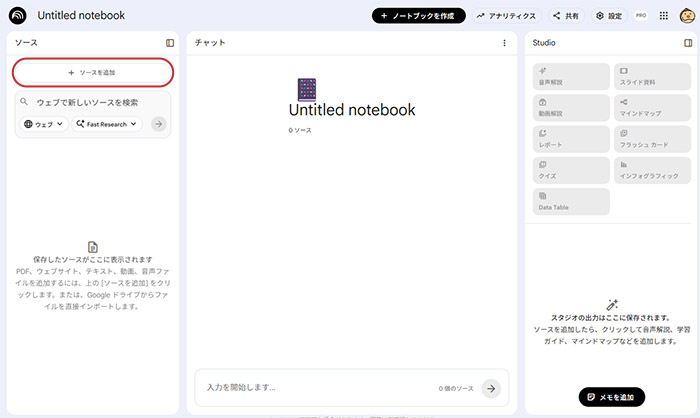
Task: Collapse the Studio panel
Action: click(688, 43)
